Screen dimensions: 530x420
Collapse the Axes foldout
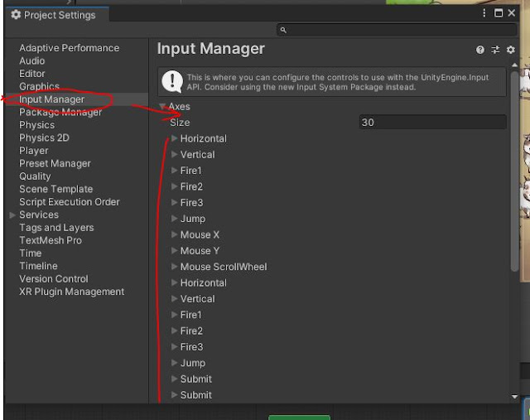click(x=163, y=107)
